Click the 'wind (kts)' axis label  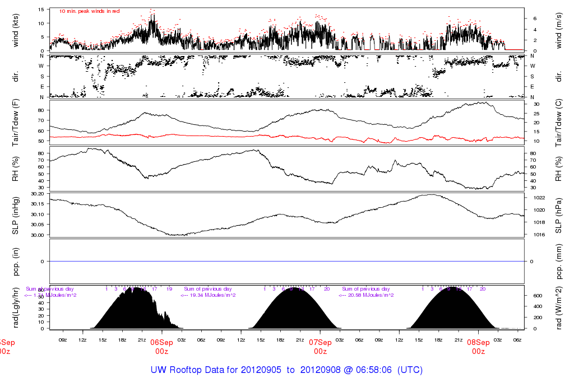(x=15, y=30)
